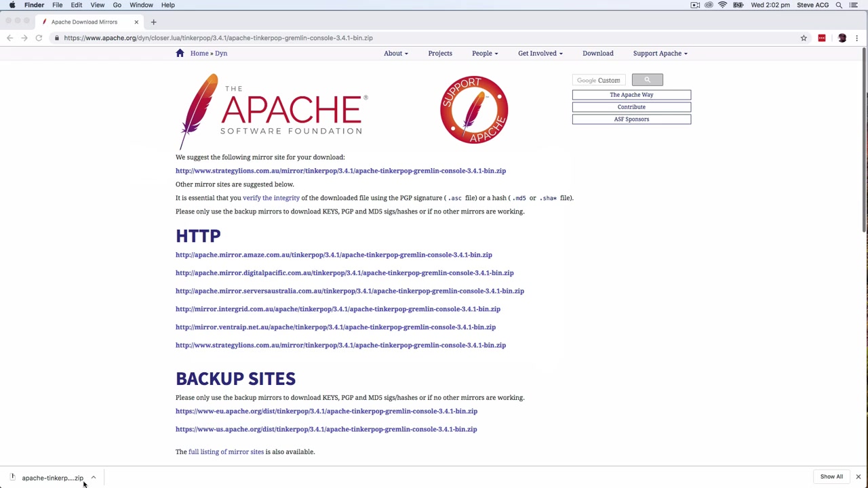
Task: Open Notification Center icon
Action: click(854, 5)
